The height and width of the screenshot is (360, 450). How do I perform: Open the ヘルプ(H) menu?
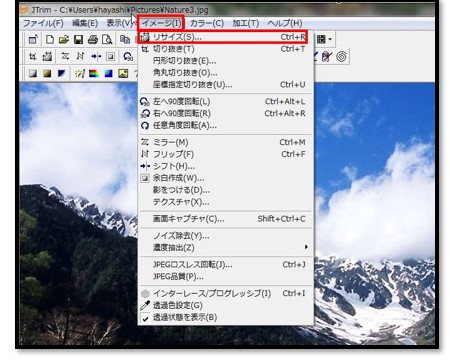(x=285, y=23)
